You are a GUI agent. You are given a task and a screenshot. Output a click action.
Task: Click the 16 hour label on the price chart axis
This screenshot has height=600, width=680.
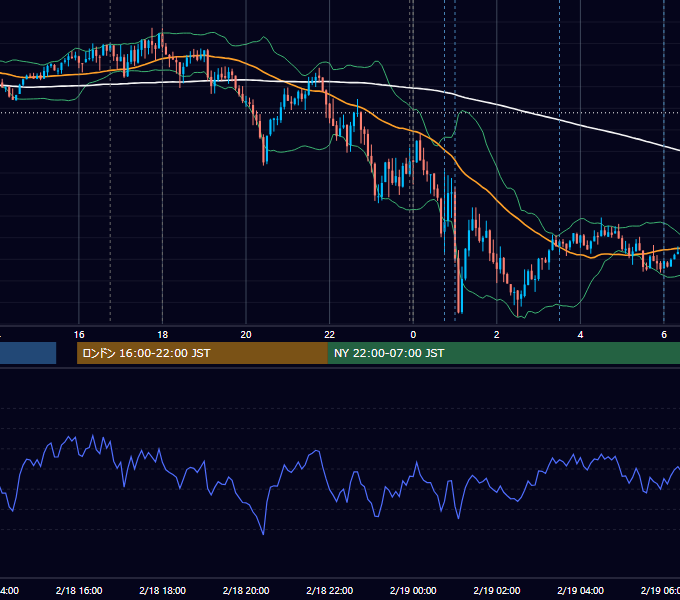[79, 335]
